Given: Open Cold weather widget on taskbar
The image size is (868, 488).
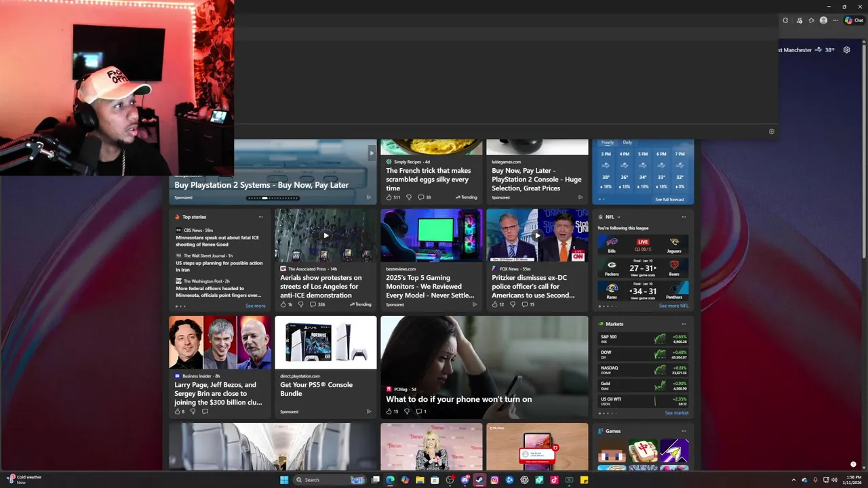Looking at the screenshot, I should 24,480.
